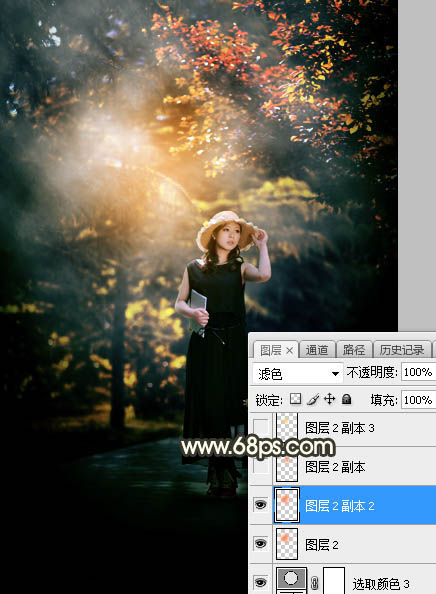Switch to the 通道 tab
Viewport: 436px width, 594px height.
[317, 350]
